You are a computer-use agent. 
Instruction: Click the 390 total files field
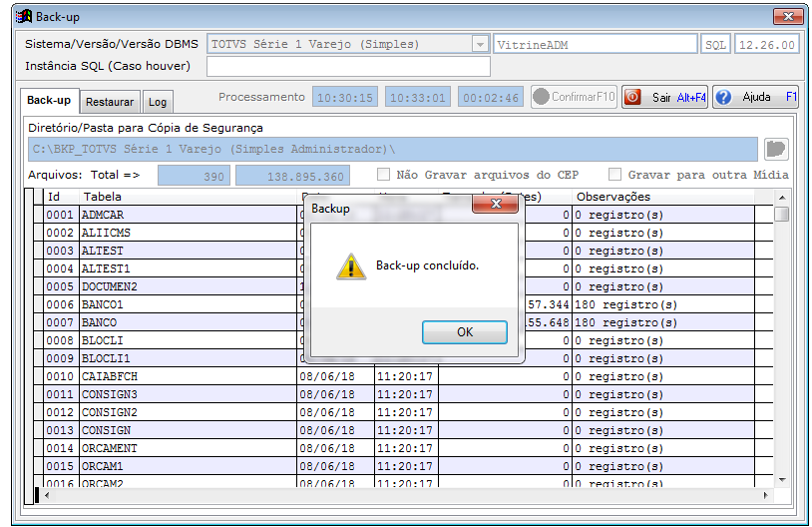coord(194,176)
